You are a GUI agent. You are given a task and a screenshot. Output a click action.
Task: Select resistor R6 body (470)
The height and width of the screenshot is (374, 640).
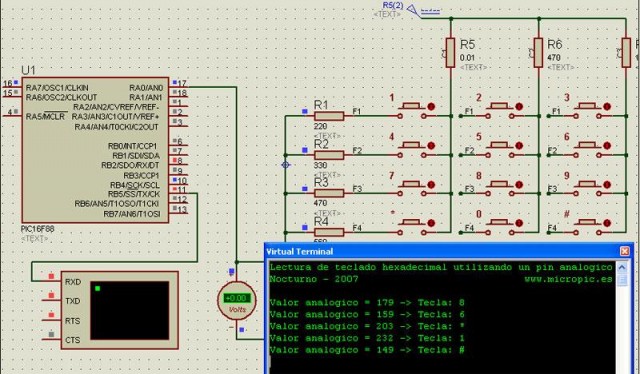[x=538, y=53]
